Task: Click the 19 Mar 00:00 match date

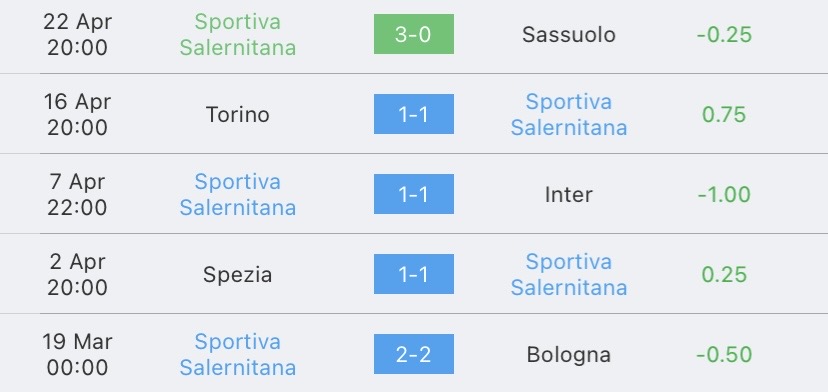Action: (x=78, y=354)
